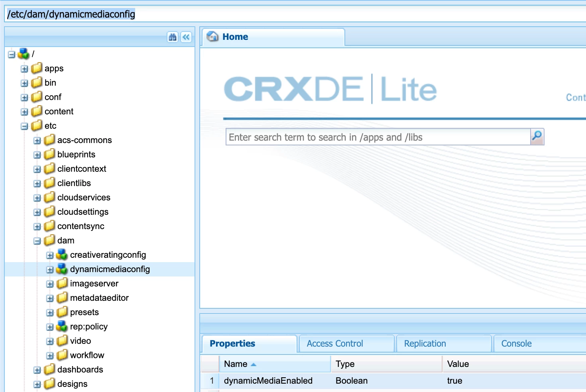Screen dimensions: 586x392
Task: Click the magnifier search button
Action: pos(537,137)
